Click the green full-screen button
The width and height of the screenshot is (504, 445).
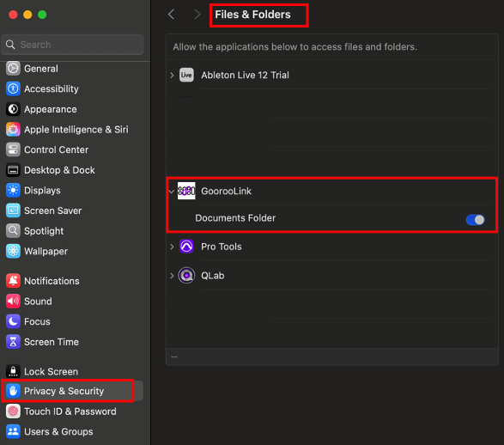pyautogui.click(x=42, y=15)
